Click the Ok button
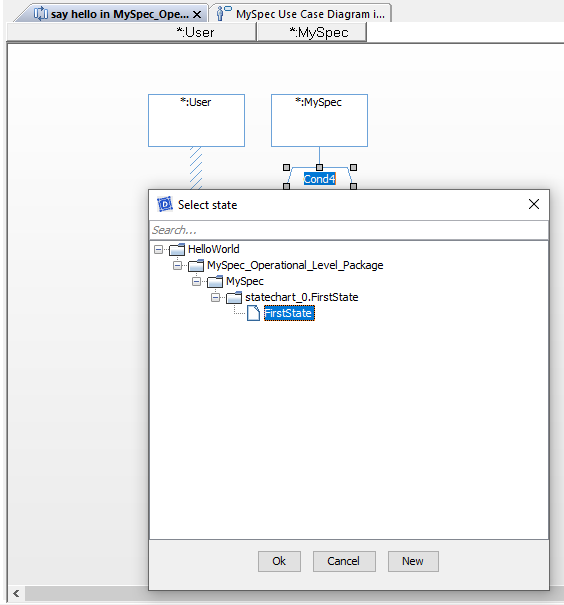This screenshot has width=564, height=605. tap(279, 561)
